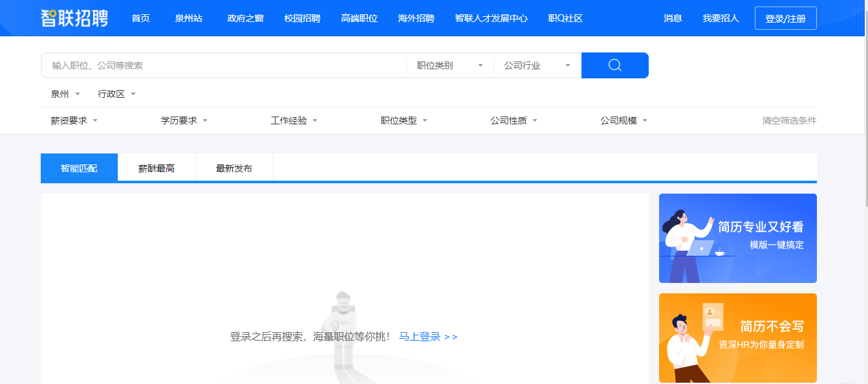Go to 政府之窗 nav item
The width and height of the screenshot is (868, 384).
[245, 18]
